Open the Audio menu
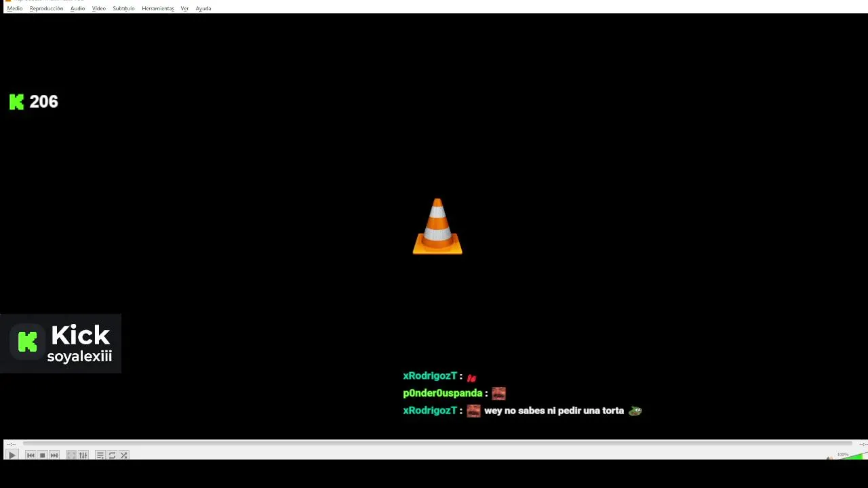The width and height of the screenshot is (868, 488). pos(78,9)
